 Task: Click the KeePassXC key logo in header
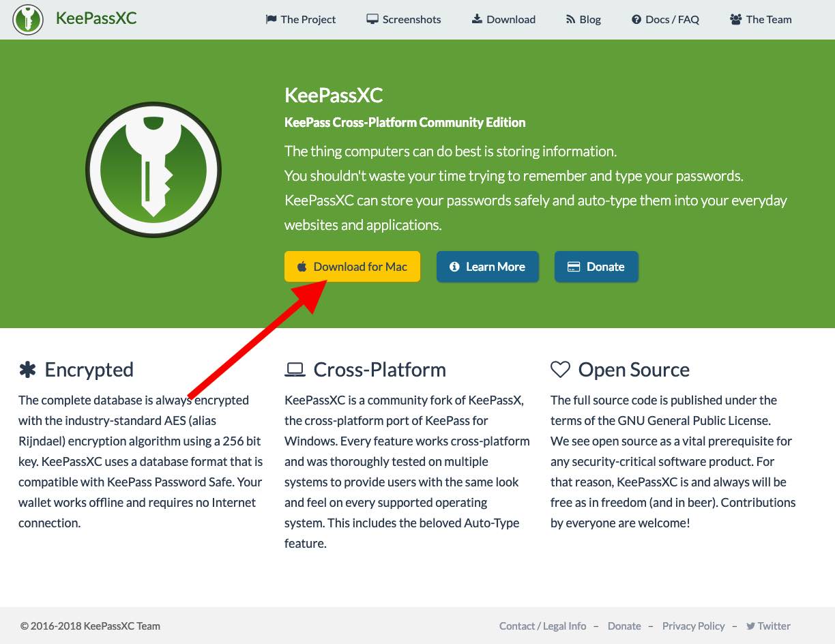27,19
